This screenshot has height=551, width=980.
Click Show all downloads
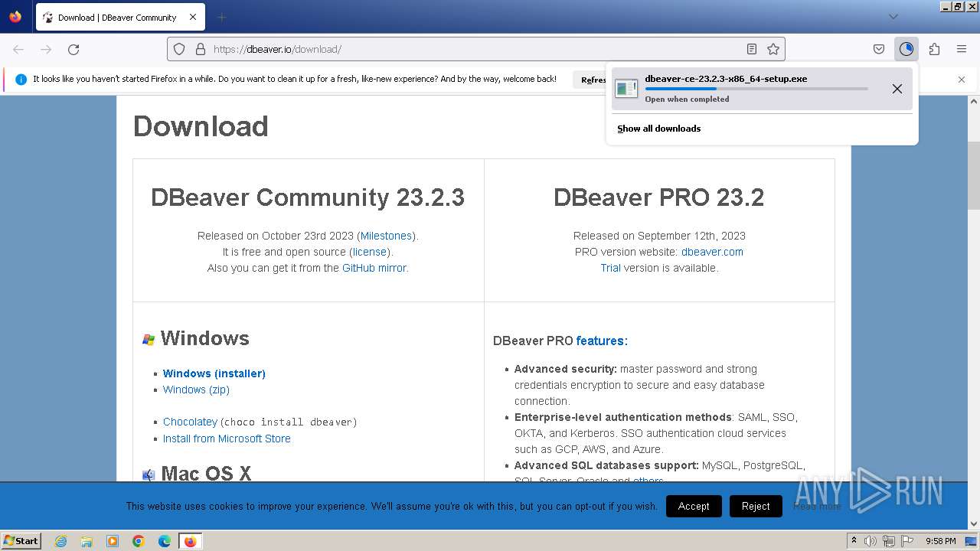pyautogui.click(x=658, y=129)
